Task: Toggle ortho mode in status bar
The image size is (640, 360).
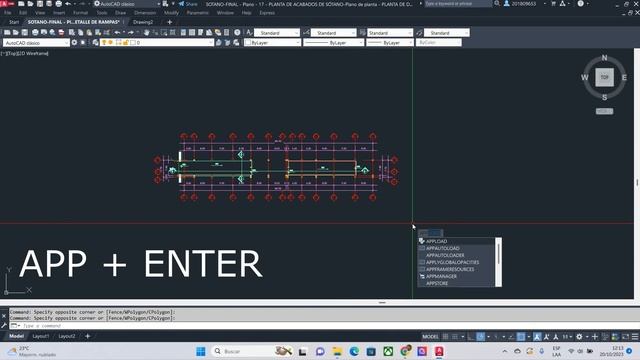Action: tap(471, 337)
